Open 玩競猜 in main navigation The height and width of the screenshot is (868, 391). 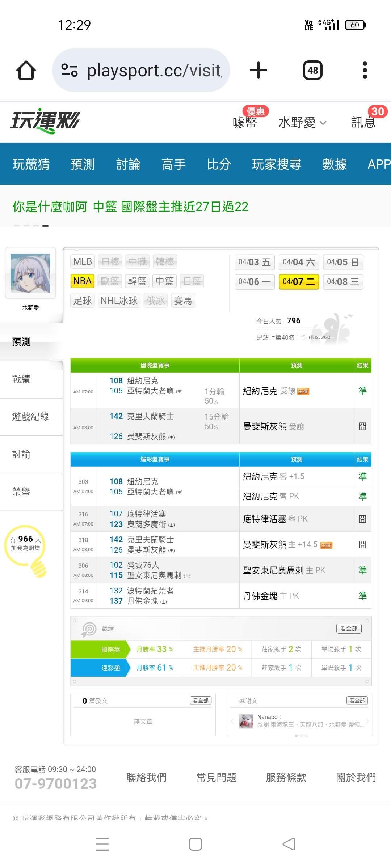(31, 164)
